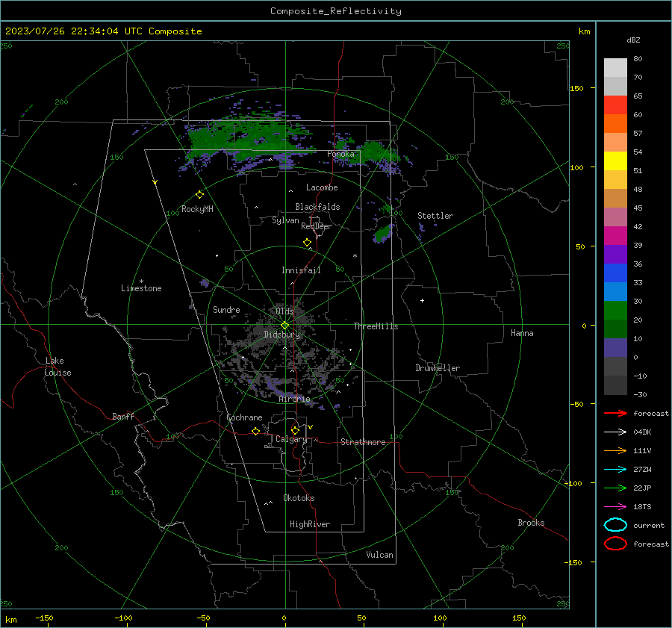Click the Didsbury town label
This screenshot has width=672, height=628.
point(281,335)
